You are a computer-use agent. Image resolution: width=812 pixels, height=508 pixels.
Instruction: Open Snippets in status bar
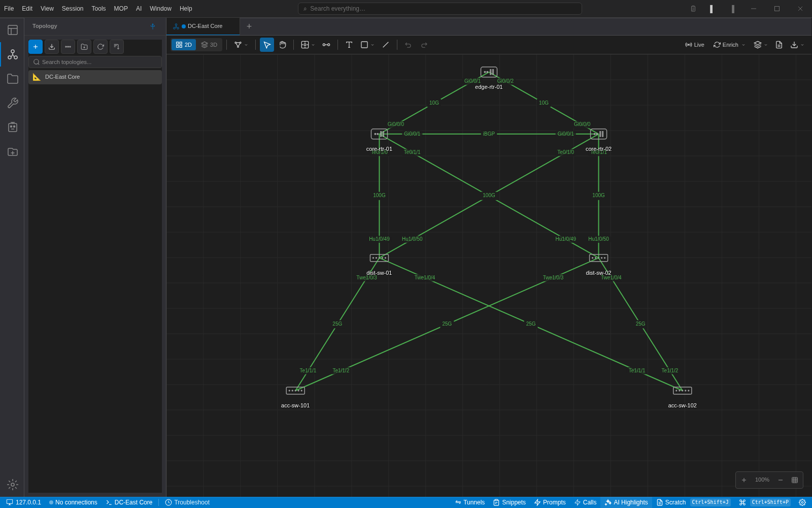point(510,502)
